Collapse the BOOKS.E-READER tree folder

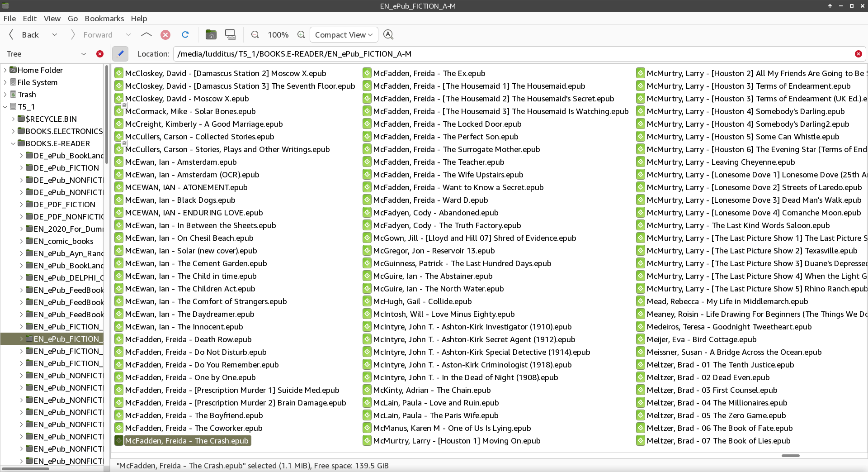click(x=13, y=143)
